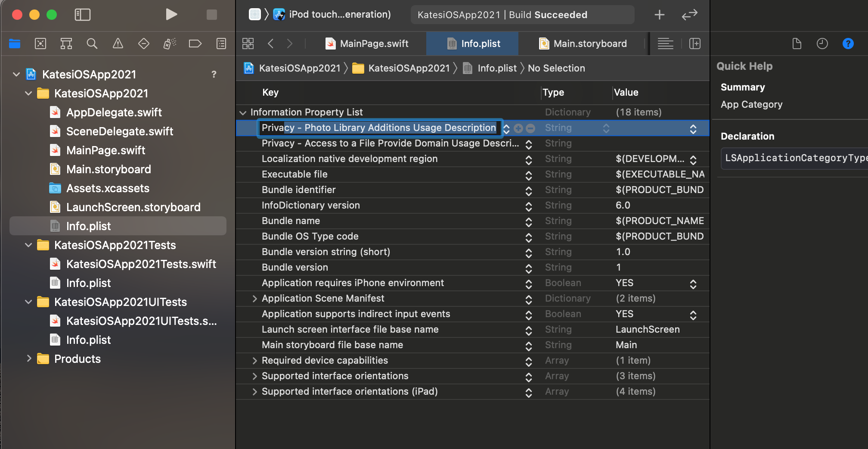Go back in editor history
Image resolution: width=868 pixels, height=449 pixels.
click(270, 44)
